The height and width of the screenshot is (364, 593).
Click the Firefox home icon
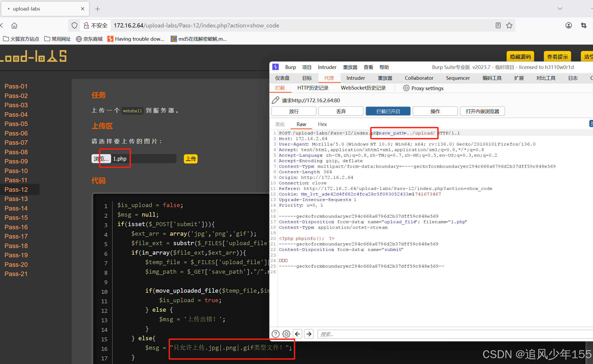tap(14, 26)
